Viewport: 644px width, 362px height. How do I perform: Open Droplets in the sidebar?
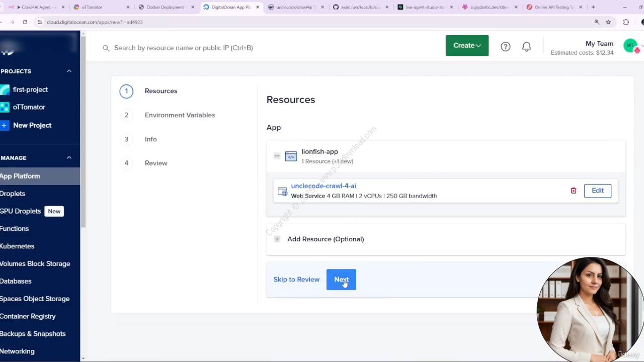pos(13,194)
